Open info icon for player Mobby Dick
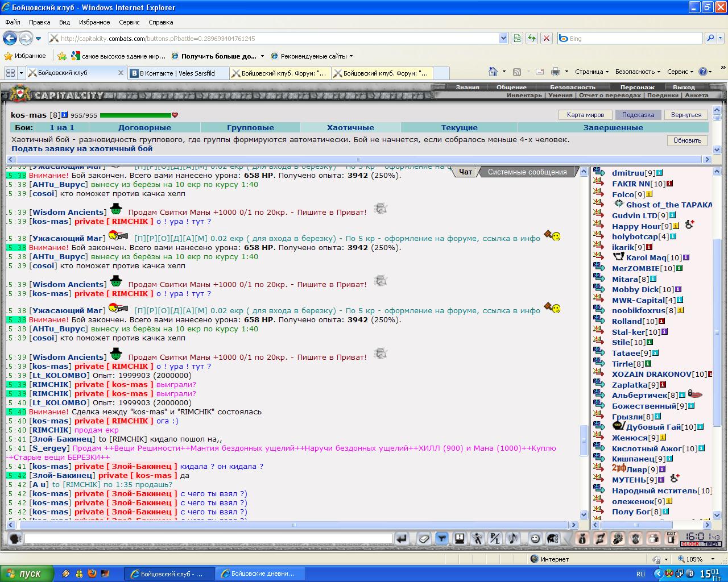 pos(678,289)
